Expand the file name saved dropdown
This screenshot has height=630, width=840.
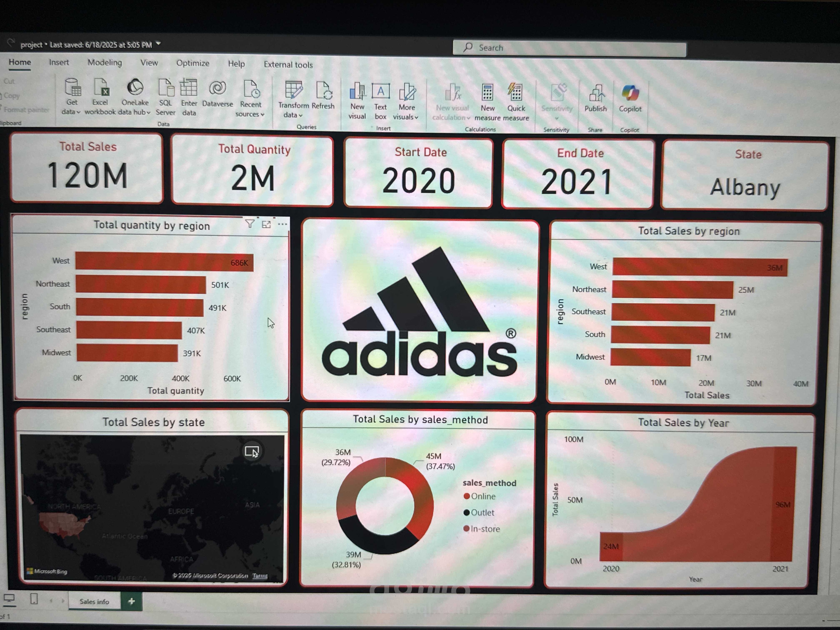click(x=158, y=44)
